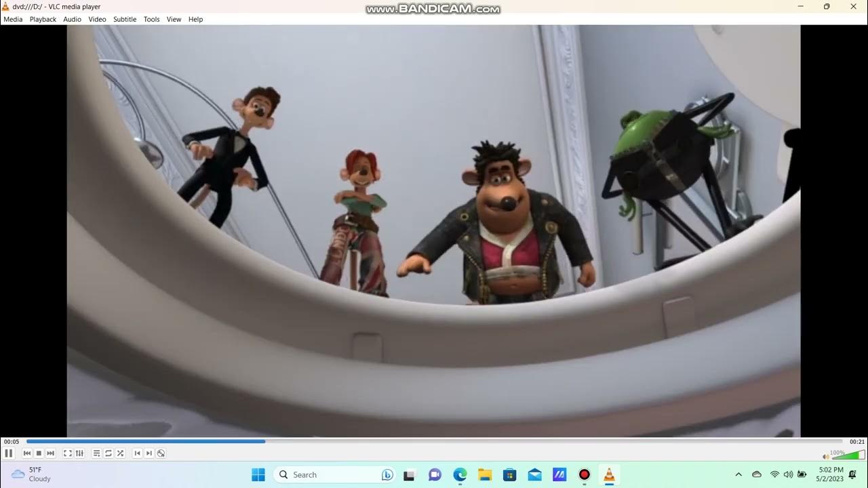The height and width of the screenshot is (488, 868).
Task: Go to next DVD chapter
Action: [149, 453]
